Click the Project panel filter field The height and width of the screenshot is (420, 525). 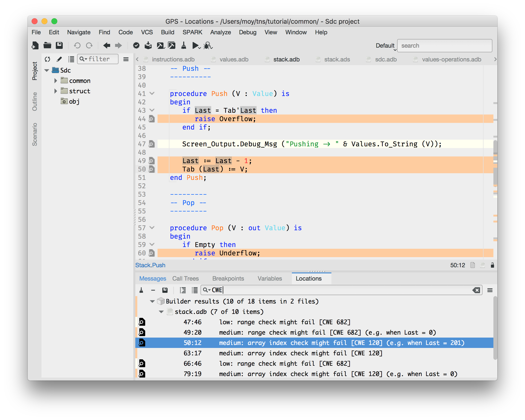[98, 59]
